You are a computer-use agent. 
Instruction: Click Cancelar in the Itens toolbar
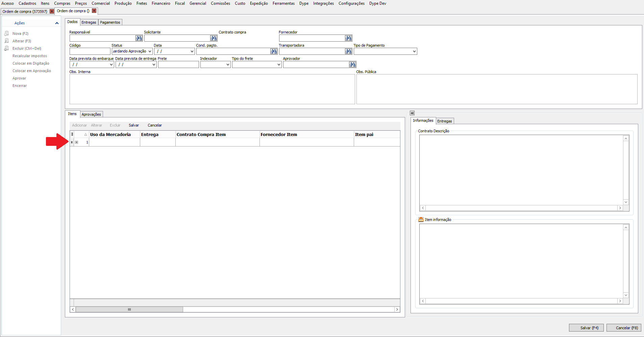click(x=155, y=125)
